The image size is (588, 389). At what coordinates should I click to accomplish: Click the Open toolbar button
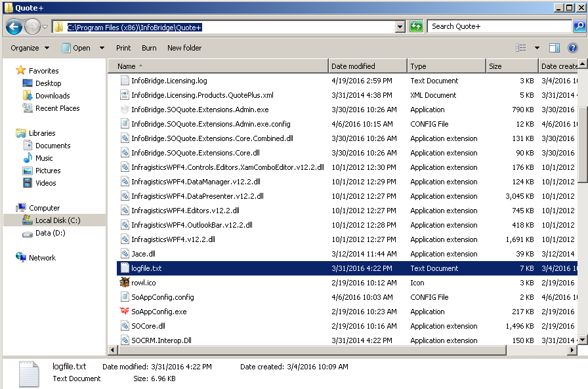coord(76,48)
